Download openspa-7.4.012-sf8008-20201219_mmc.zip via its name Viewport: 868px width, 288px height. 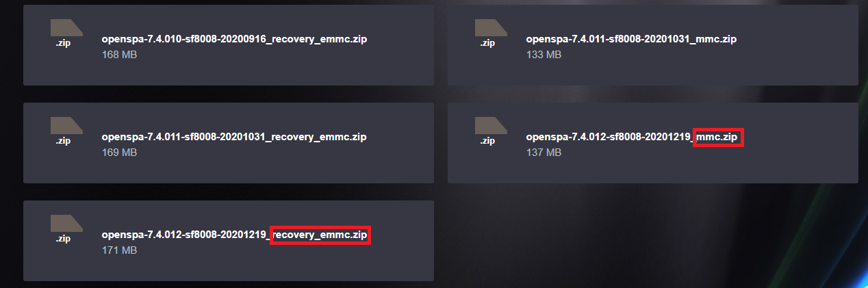pyautogui.click(x=631, y=137)
